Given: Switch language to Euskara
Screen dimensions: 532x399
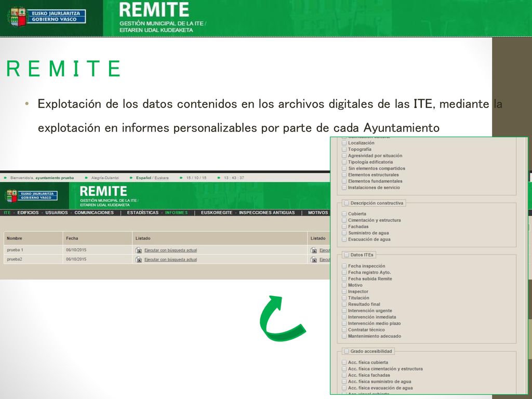Looking at the screenshot, I should 162,178.
